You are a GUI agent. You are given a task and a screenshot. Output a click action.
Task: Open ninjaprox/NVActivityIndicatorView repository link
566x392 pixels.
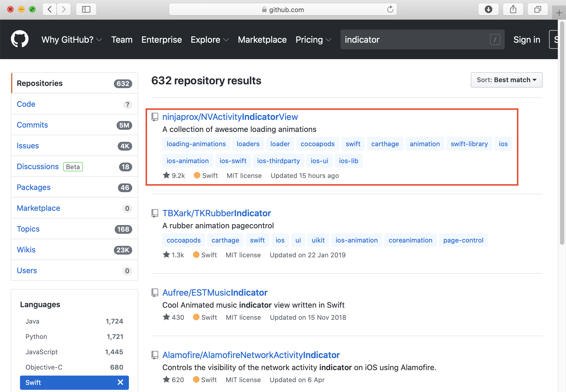[x=230, y=117]
